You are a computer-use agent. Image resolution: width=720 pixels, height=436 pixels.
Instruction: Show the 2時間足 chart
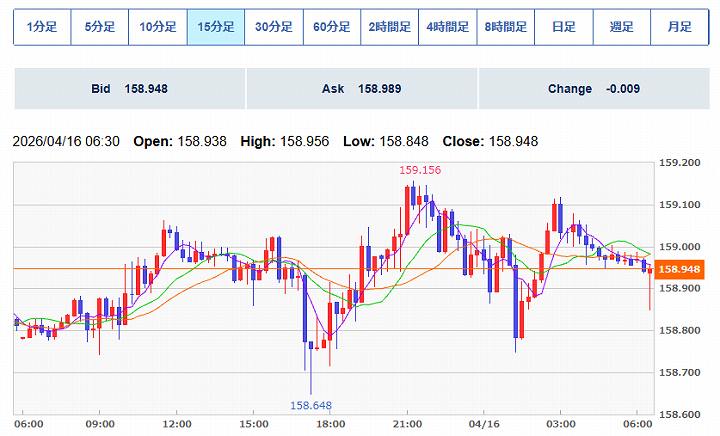390,27
